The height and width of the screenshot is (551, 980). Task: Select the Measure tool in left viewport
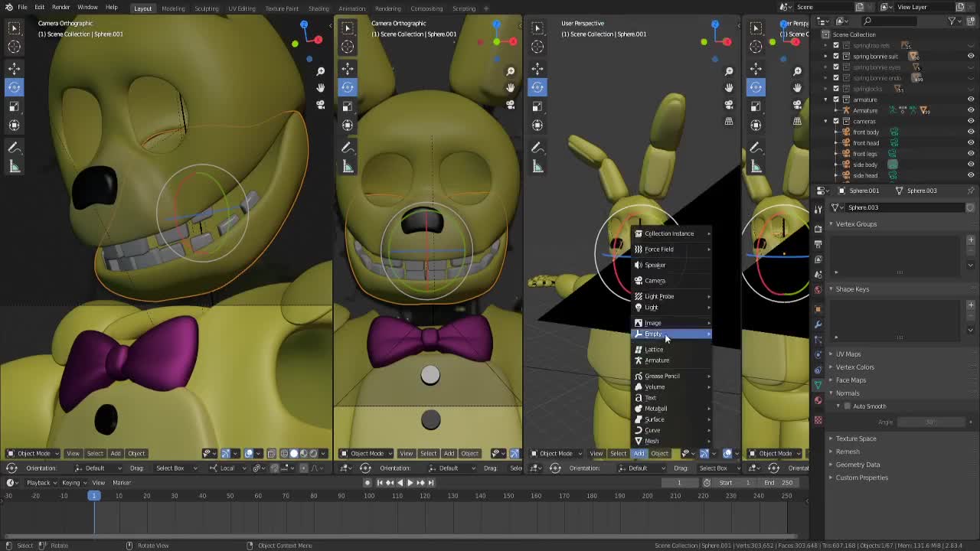[14, 166]
